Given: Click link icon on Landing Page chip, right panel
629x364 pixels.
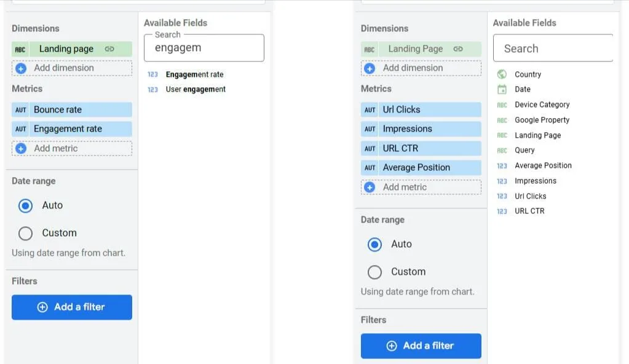Looking at the screenshot, I should [458, 49].
